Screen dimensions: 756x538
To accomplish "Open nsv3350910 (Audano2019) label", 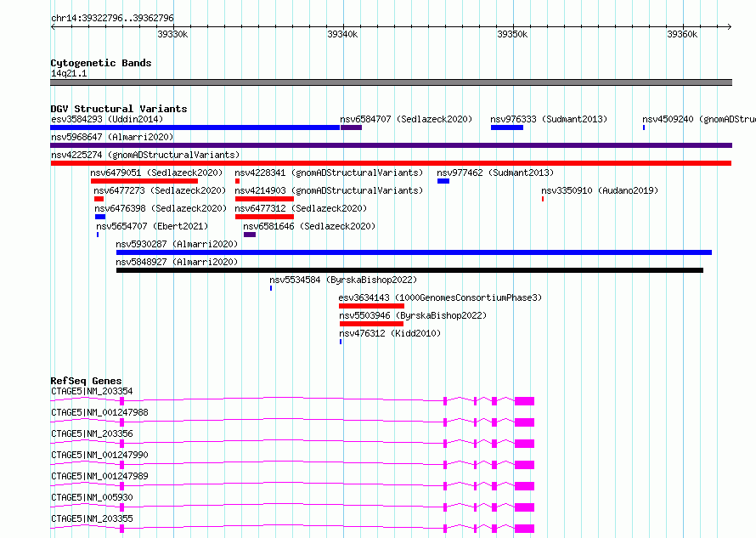I will [x=600, y=190].
